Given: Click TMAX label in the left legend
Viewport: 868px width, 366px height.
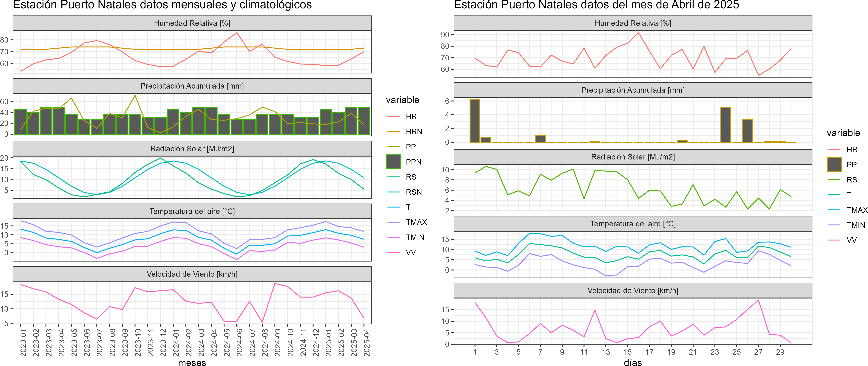Looking at the screenshot, I should (416, 222).
